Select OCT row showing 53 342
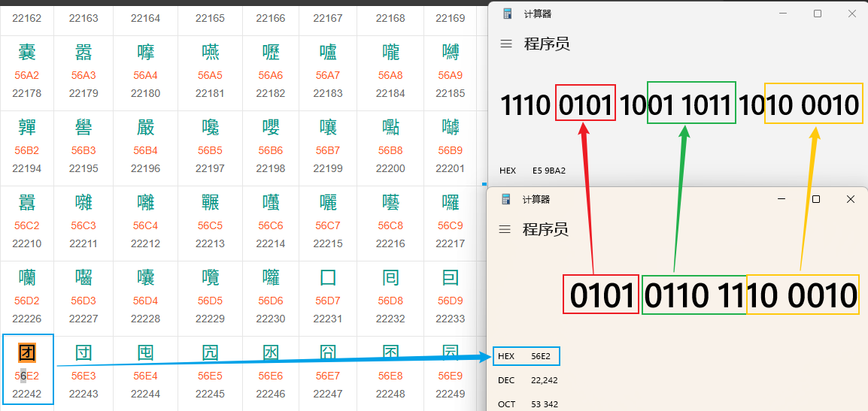The width and height of the screenshot is (868, 411). [x=527, y=403]
